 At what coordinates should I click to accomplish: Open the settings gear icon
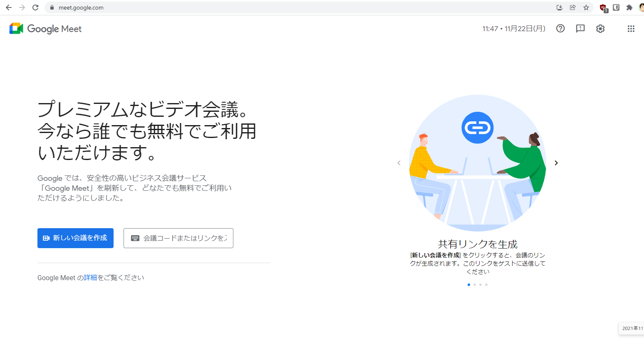(600, 28)
